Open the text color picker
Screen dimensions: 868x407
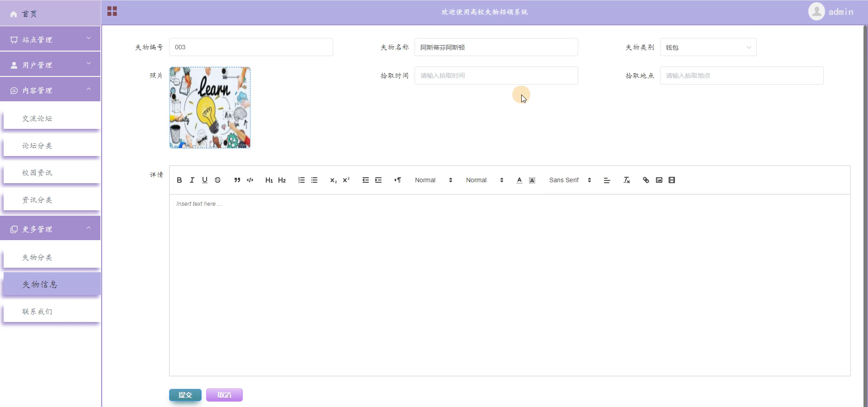pos(519,180)
